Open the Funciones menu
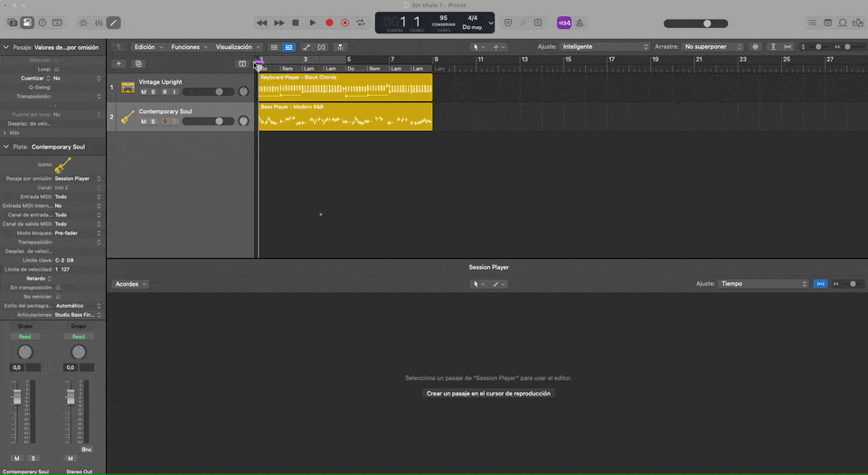The image size is (868, 475). [x=189, y=47]
